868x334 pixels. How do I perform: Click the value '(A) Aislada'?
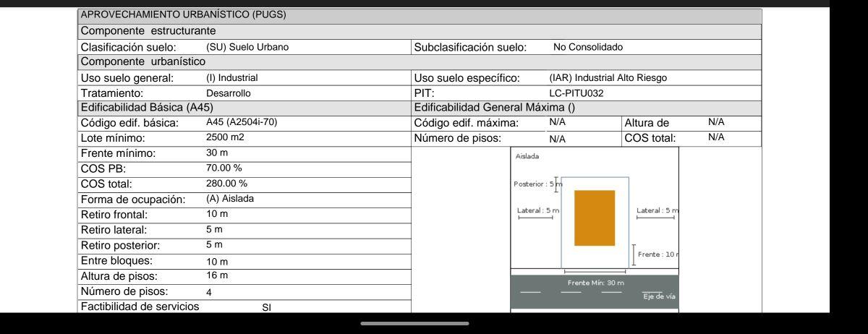(230, 198)
